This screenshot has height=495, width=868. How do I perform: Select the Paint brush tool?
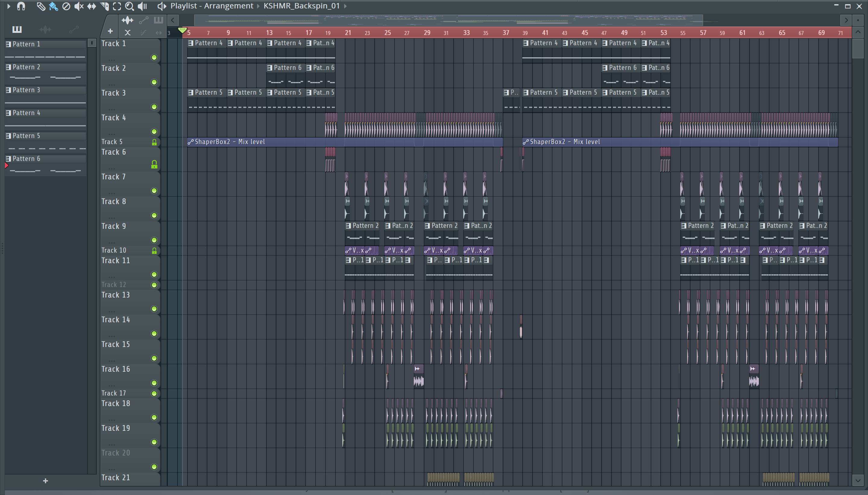tap(53, 6)
